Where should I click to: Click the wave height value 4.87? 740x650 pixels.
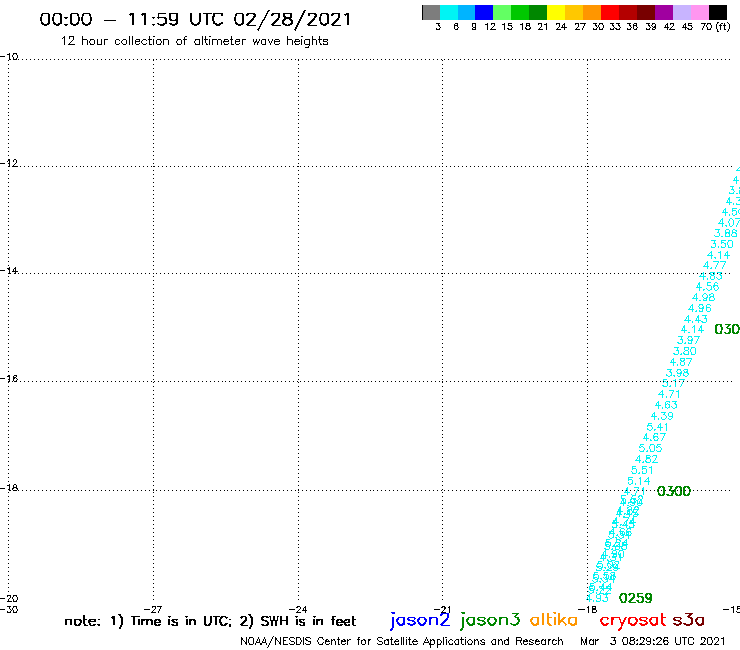coord(681,362)
